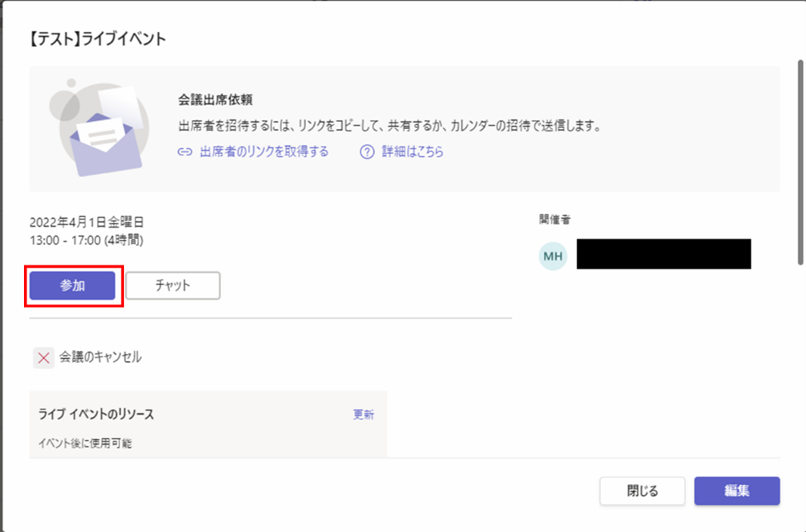
Task: Click the 2022年4月1日金曜日 date text
Action: [x=87, y=223]
